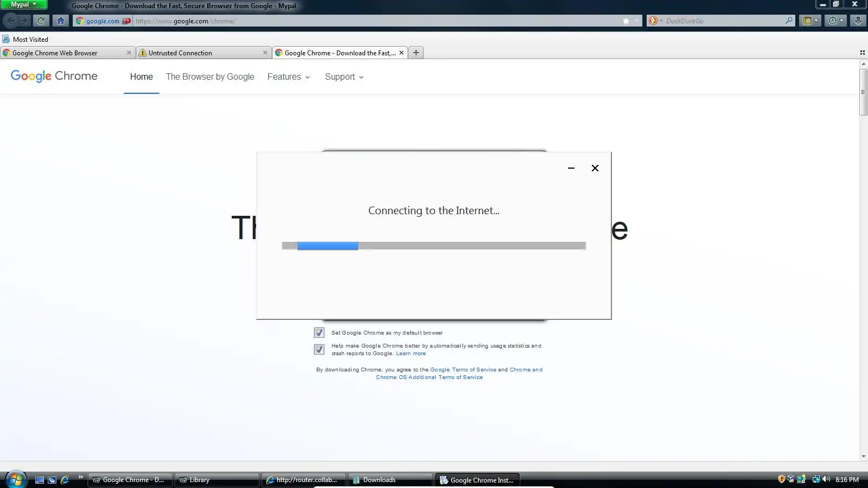The image size is (868, 488).
Task: Expand the Features dropdown menu
Action: (289, 77)
